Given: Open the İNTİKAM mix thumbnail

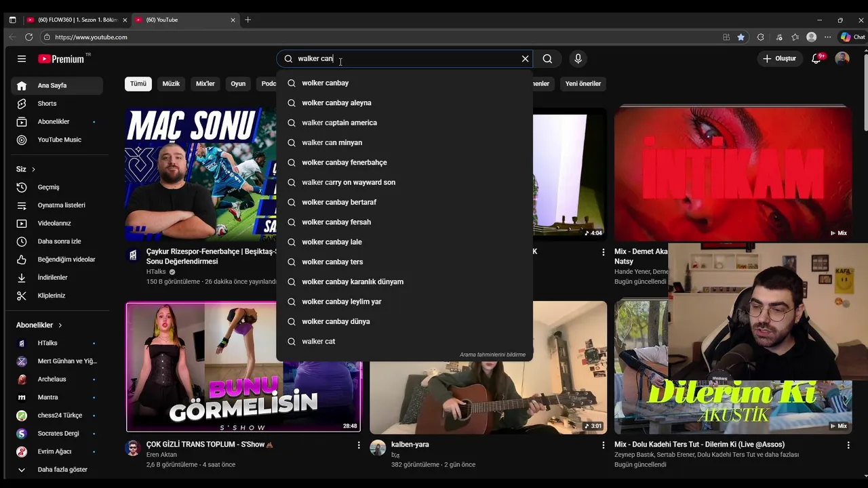Looking at the screenshot, I should pos(732,173).
